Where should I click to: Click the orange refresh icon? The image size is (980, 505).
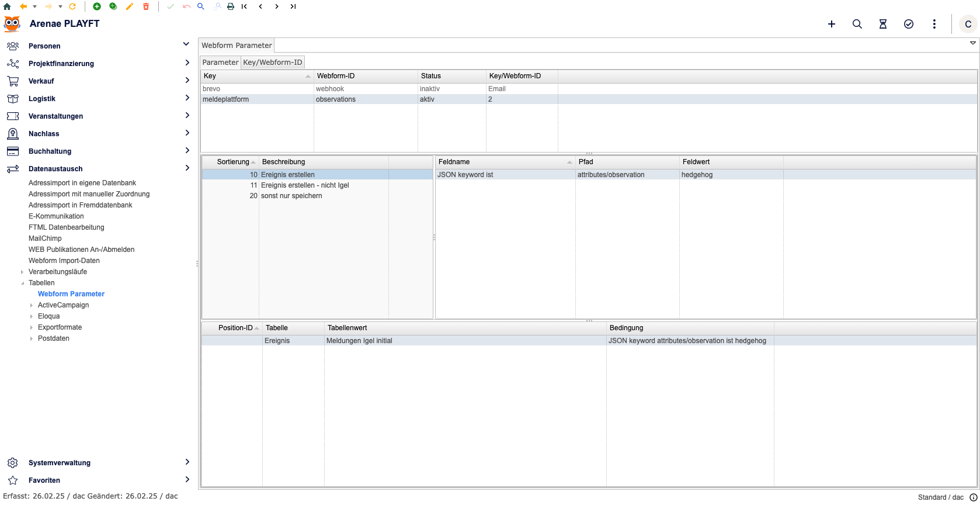tap(72, 6)
